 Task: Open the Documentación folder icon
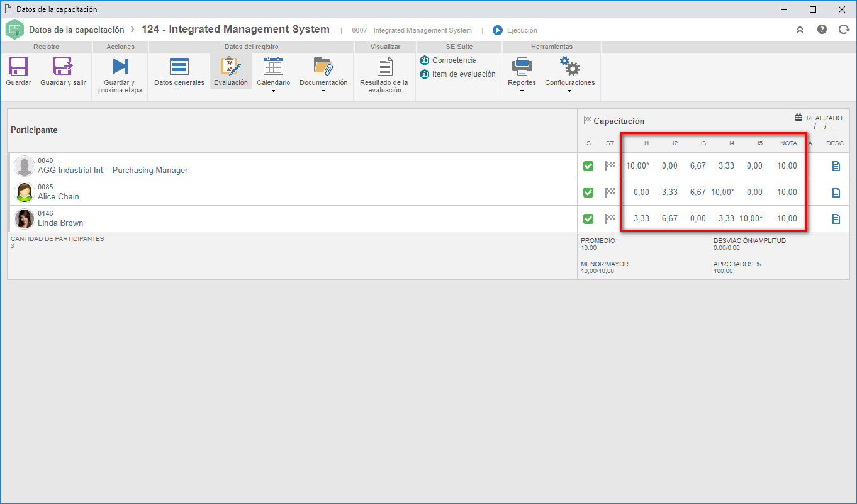click(x=323, y=66)
